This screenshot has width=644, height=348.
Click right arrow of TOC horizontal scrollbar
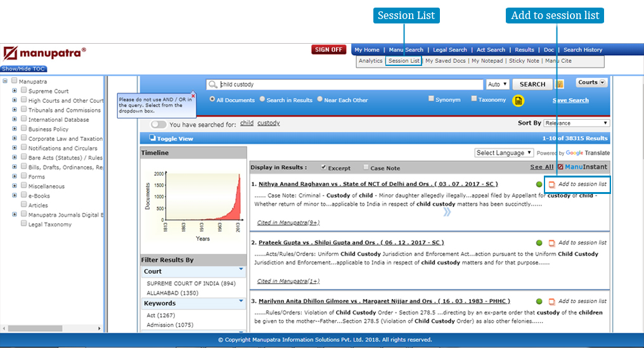point(99,328)
